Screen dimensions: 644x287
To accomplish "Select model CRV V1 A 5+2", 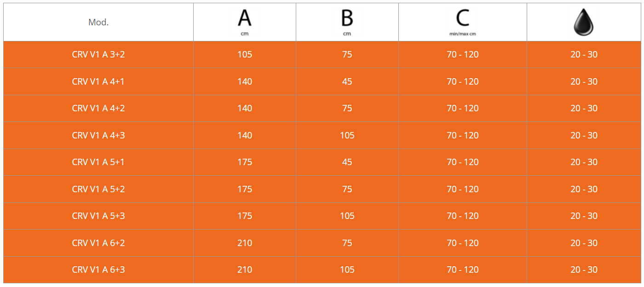I will [x=98, y=189].
